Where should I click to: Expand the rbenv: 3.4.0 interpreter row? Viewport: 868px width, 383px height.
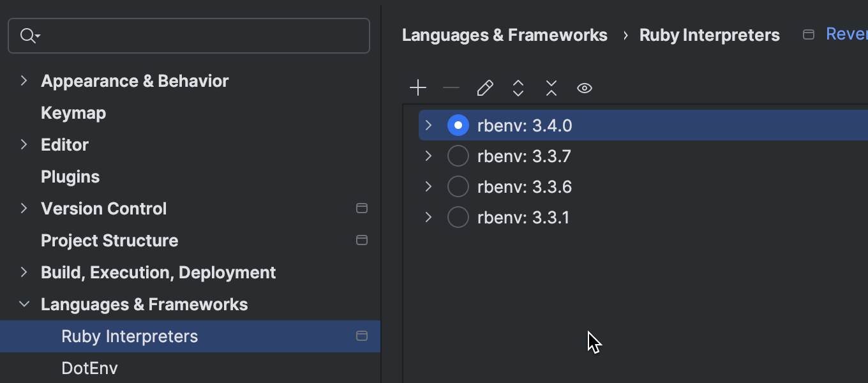[x=429, y=125]
